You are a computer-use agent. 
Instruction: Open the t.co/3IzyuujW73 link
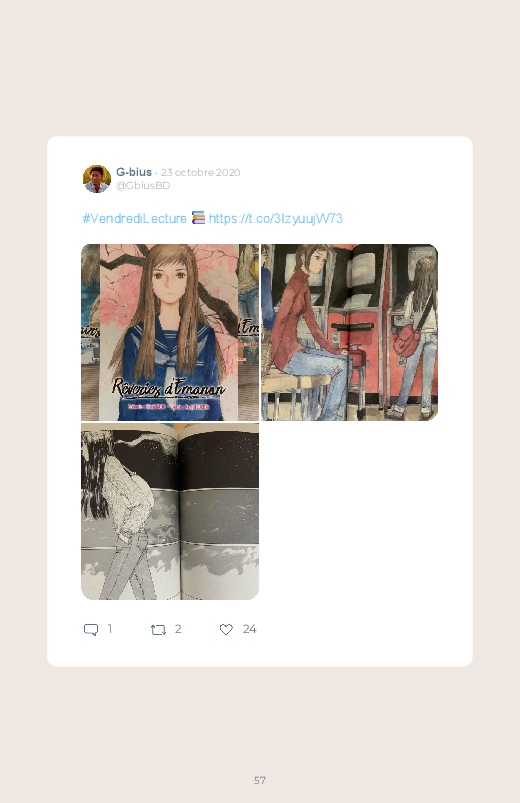click(x=276, y=219)
